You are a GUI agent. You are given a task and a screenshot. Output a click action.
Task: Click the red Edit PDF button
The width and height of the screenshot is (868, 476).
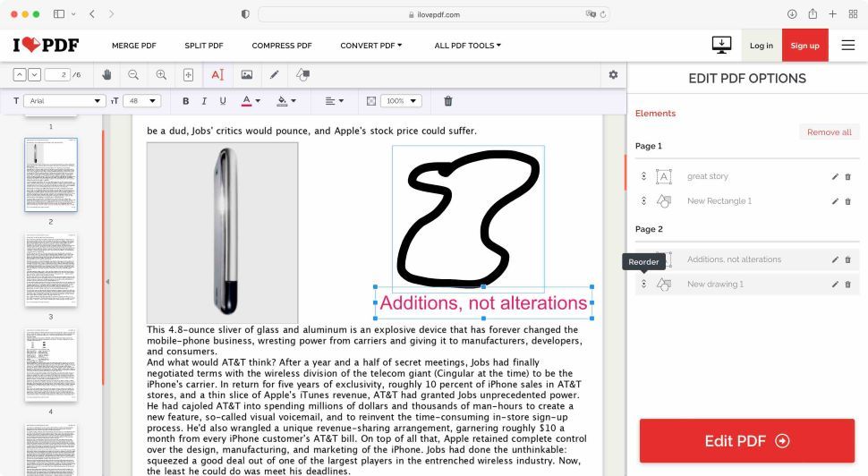click(747, 440)
